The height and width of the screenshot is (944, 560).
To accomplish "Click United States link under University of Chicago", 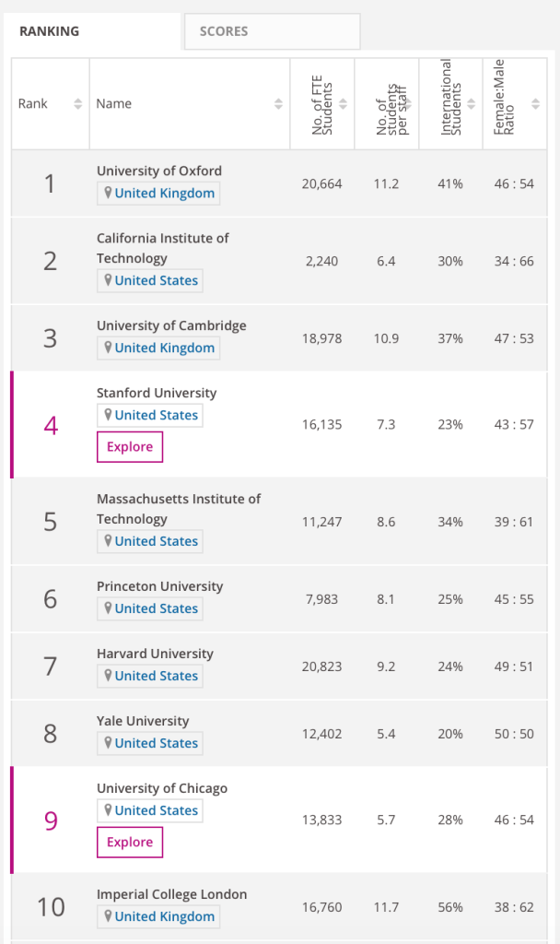I will coord(157,811).
